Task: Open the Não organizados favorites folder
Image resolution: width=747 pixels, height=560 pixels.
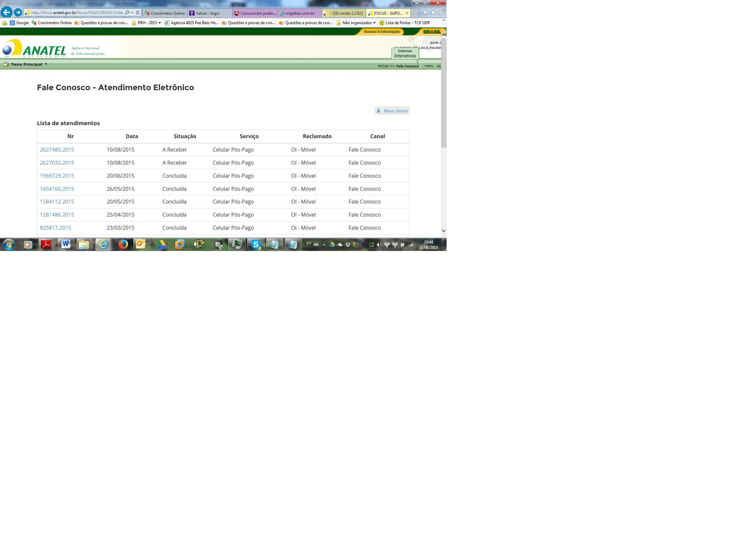Action: pos(356,23)
